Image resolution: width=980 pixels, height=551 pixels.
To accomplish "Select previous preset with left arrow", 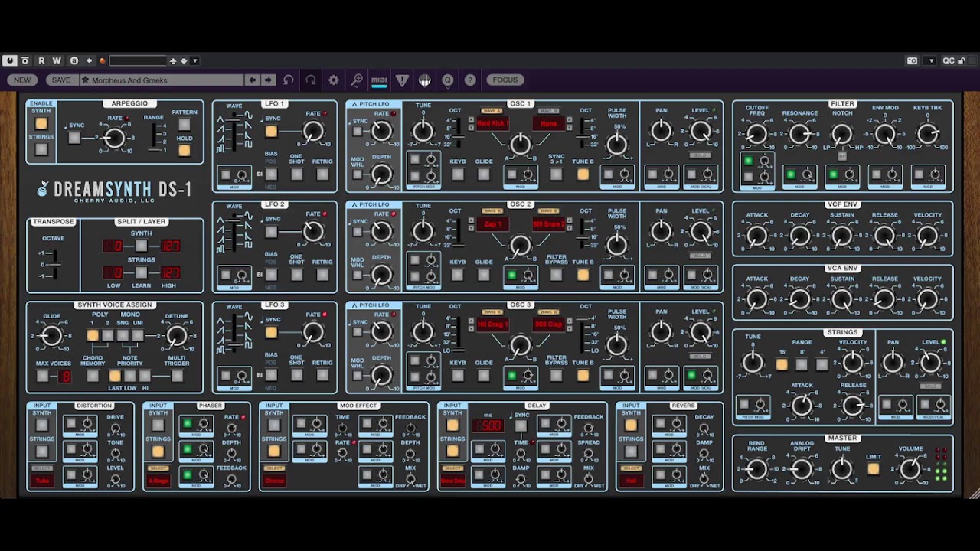I will pos(252,80).
